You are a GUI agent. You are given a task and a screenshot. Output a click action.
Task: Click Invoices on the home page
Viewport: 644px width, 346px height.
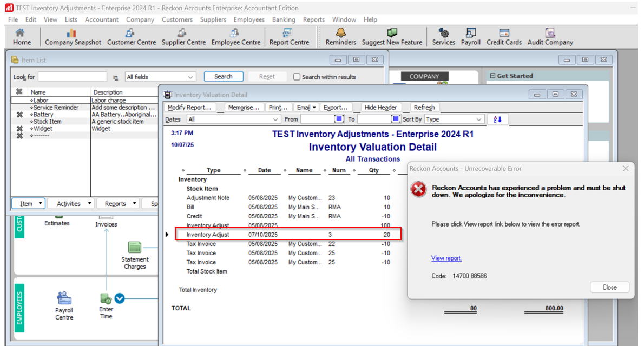click(x=106, y=219)
